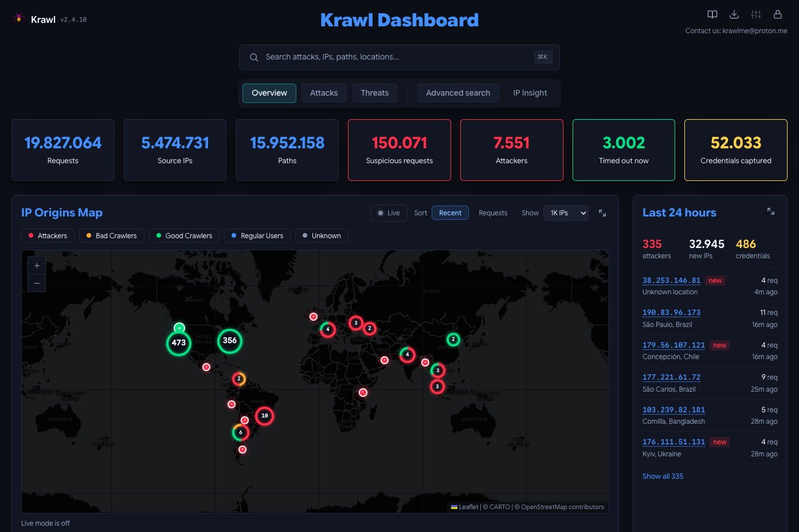799x532 pixels.
Task: Select the 6 cluster marker in South America
Action: pos(241,432)
